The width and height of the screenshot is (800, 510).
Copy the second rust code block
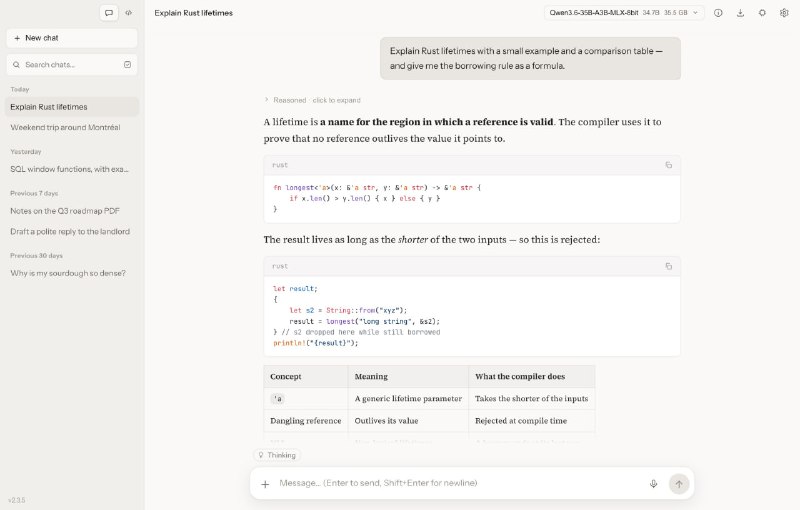668,266
